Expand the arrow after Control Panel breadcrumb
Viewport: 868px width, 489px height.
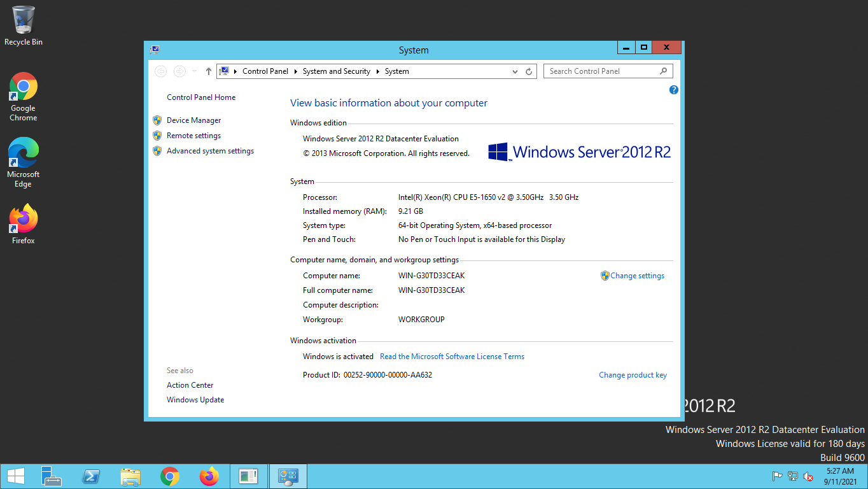295,71
